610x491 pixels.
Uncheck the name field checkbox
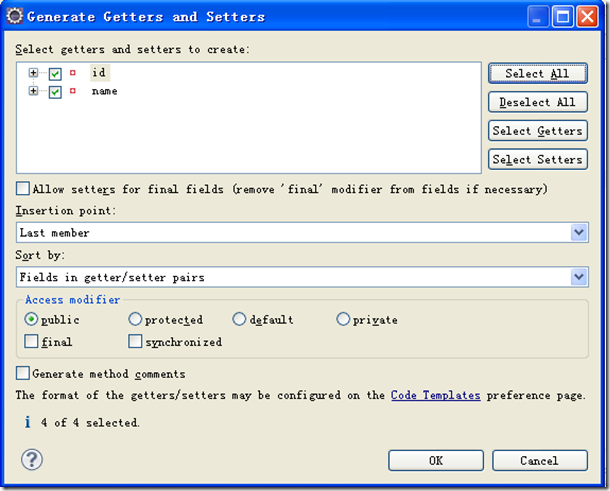55,91
